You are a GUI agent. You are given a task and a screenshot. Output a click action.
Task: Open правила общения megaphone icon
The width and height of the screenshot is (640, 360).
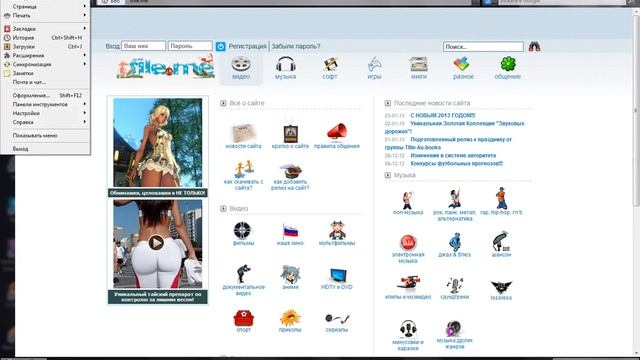click(x=337, y=132)
